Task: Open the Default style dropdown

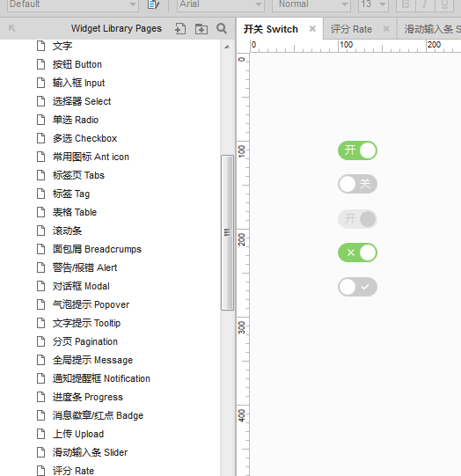Action: 73,4
